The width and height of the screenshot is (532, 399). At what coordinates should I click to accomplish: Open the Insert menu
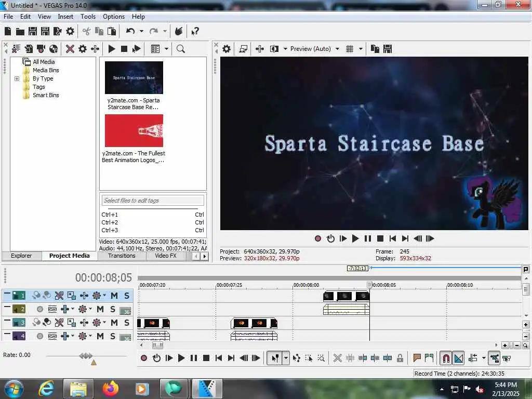click(65, 16)
